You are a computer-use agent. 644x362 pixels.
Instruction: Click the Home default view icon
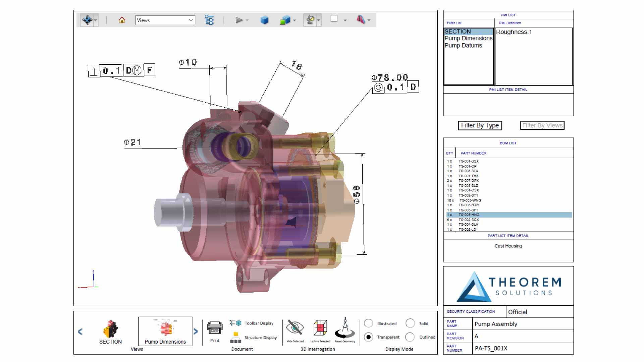coord(122,20)
